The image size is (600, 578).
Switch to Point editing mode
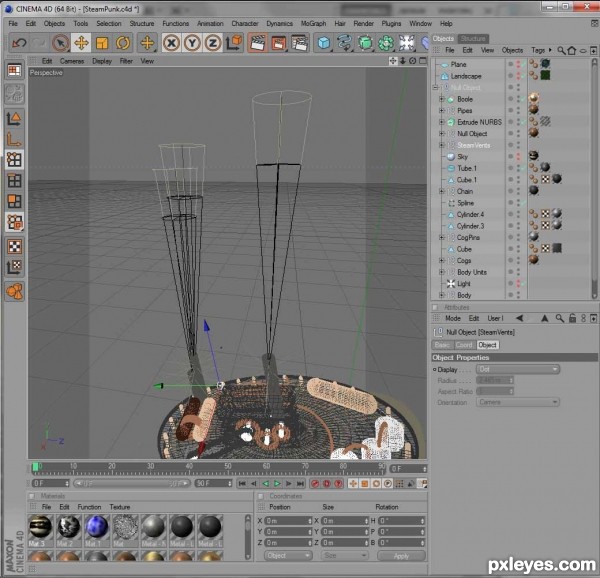point(15,160)
